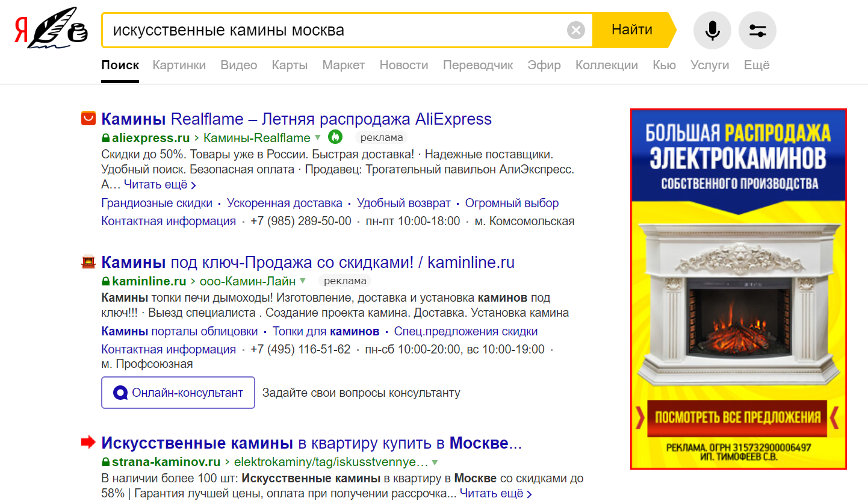The height and width of the screenshot is (504, 868).
Task: Click the AliExpress favicon
Action: tap(88, 119)
